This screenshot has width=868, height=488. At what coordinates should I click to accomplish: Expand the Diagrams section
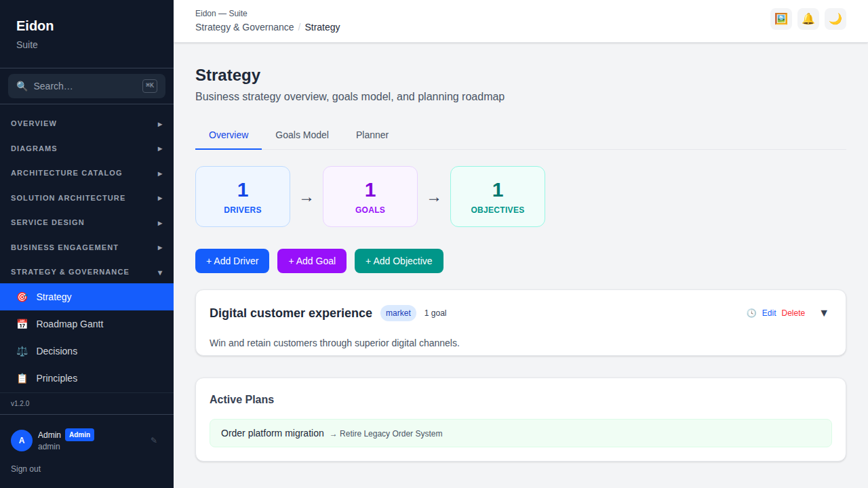[87, 148]
